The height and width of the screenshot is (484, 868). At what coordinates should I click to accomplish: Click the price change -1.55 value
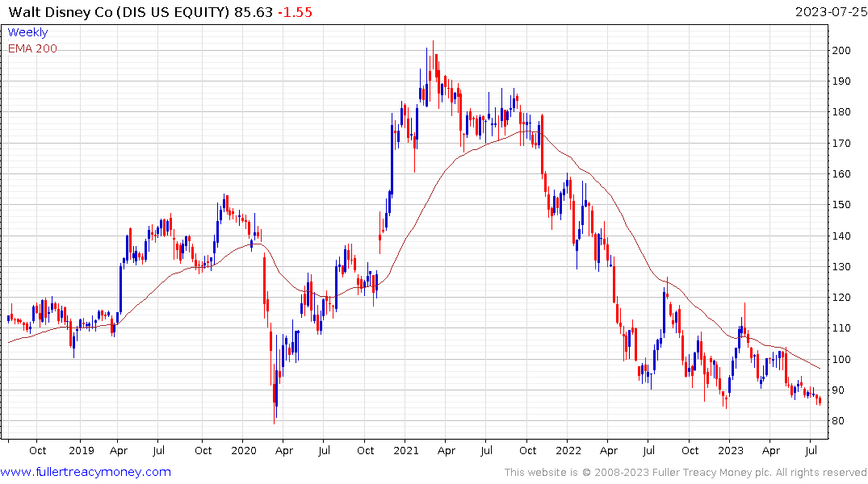(295, 12)
